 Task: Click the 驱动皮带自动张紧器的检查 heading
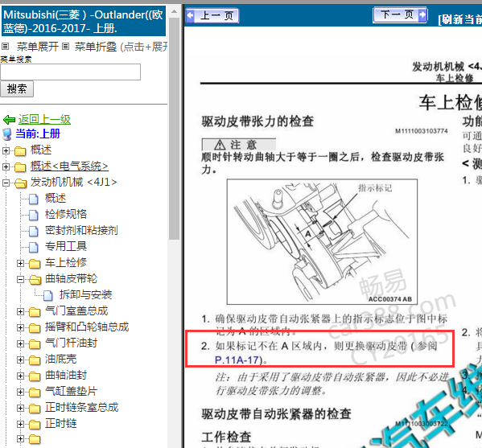click(x=276, y=413)
